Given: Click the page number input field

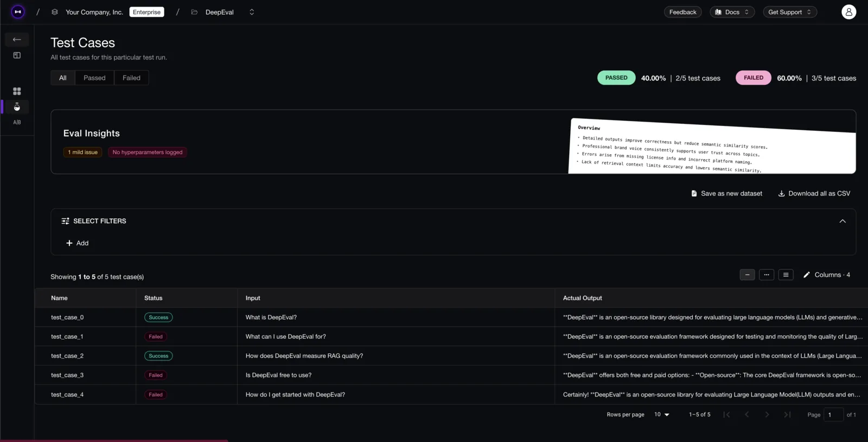Looking at the screenshot, I should (833, 415).
